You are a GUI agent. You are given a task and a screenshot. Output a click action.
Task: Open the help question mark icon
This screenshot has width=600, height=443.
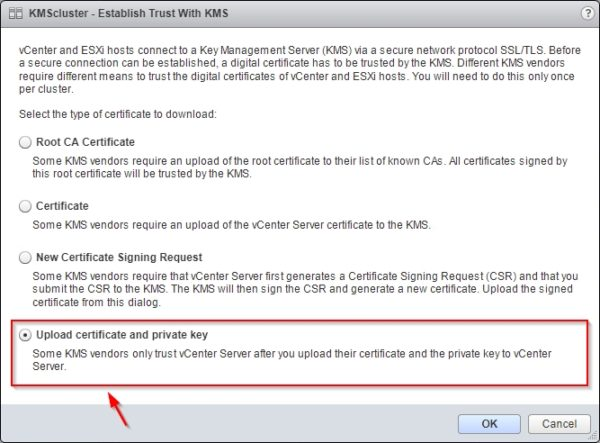(587, 13)
